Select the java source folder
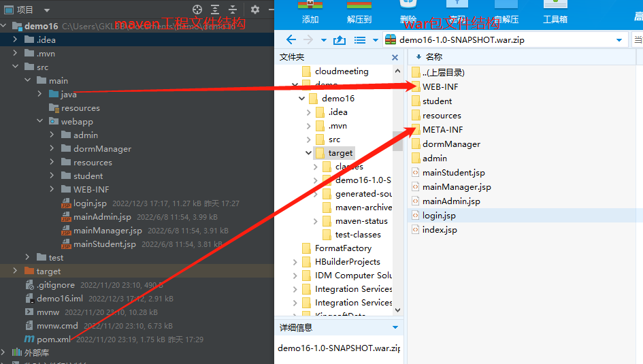 coord(63,95)
